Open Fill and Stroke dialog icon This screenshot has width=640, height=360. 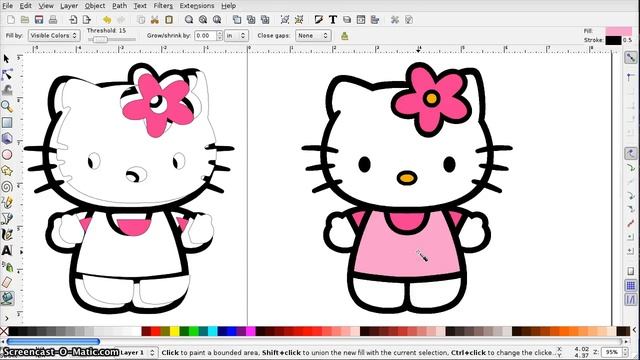(x=319, y=20)
